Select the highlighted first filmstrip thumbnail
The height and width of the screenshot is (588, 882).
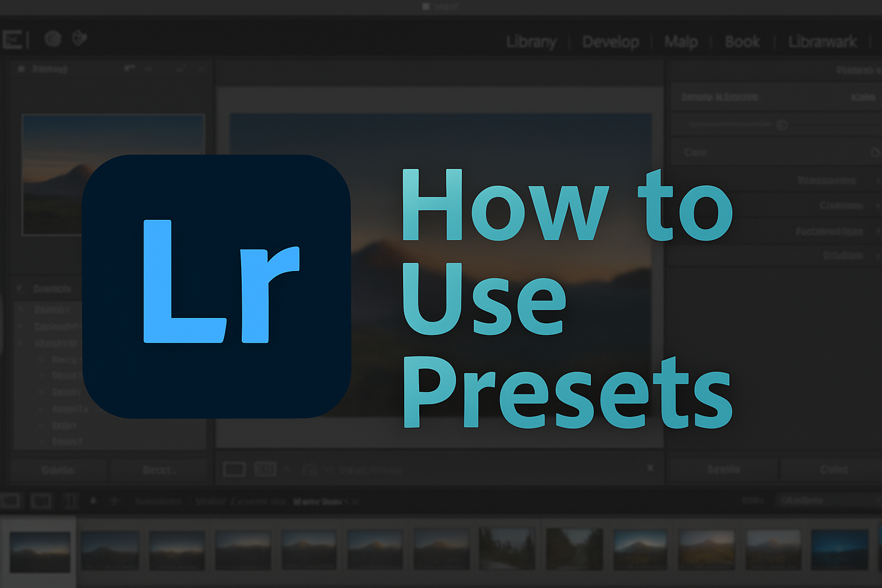pyautogui.click(x=40, y=552)
